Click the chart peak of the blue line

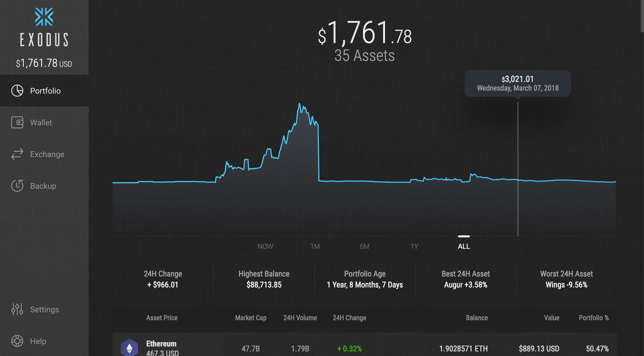click(x=299, y=104)
